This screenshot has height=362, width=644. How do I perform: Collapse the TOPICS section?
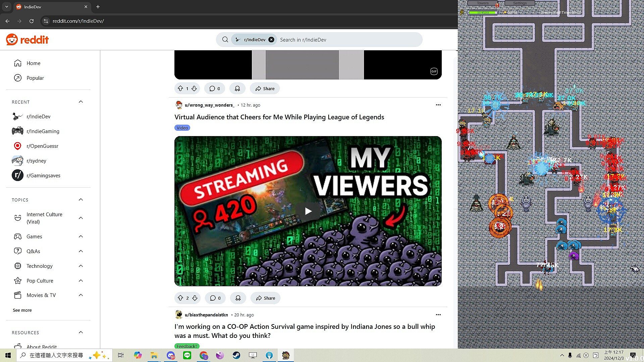pos(81,200)
